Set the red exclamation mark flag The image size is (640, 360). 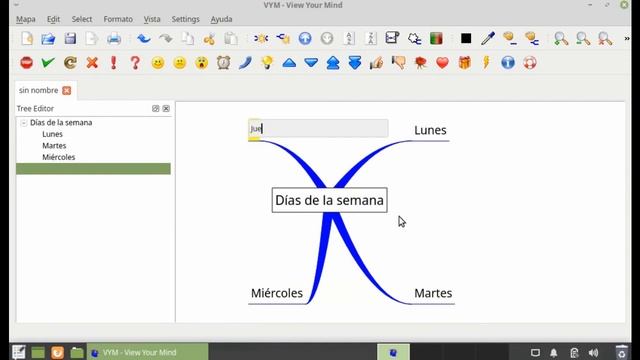tap(114, 63)
